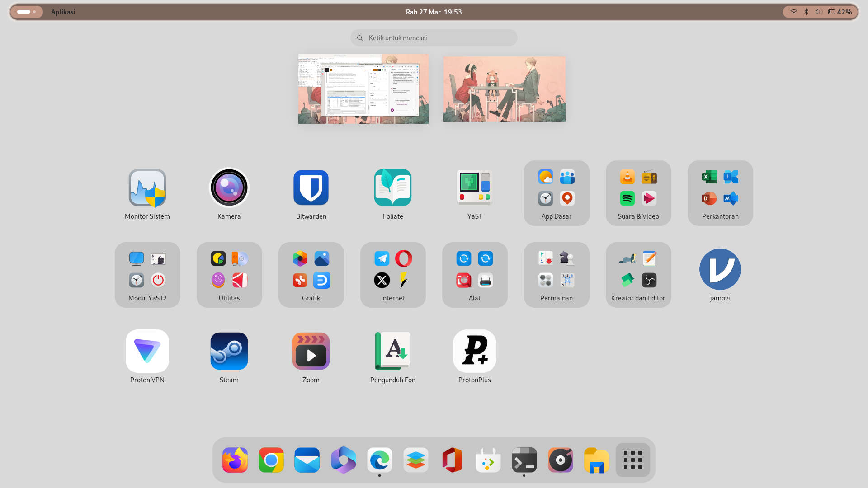Launch ProtonPlus application
868x488 pixels.
click(x=474, y=352)
